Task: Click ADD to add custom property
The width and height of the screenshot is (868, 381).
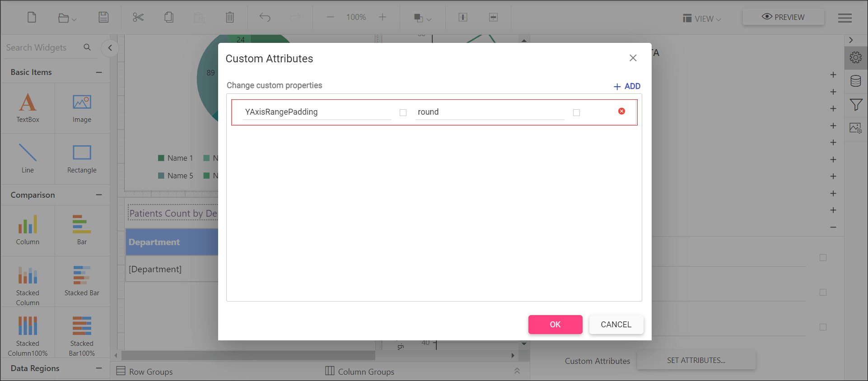Action: tap(627, 86)
